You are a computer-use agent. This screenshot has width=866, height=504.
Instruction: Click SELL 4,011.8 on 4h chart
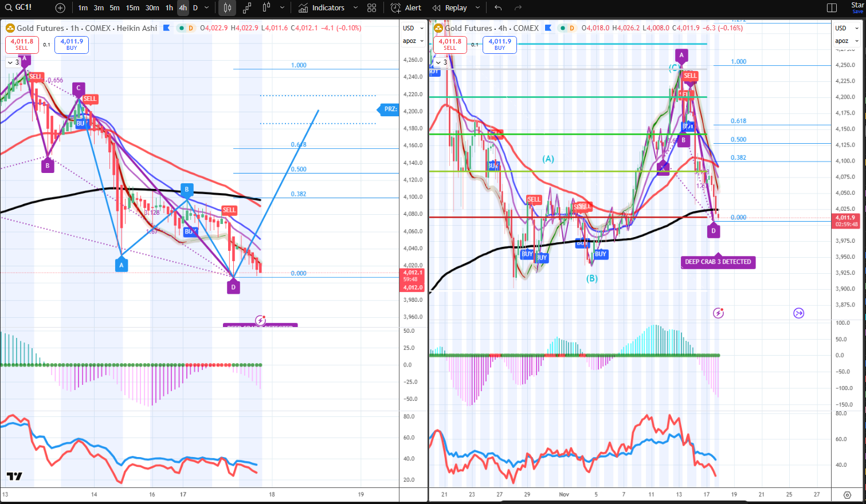(450, 45)
